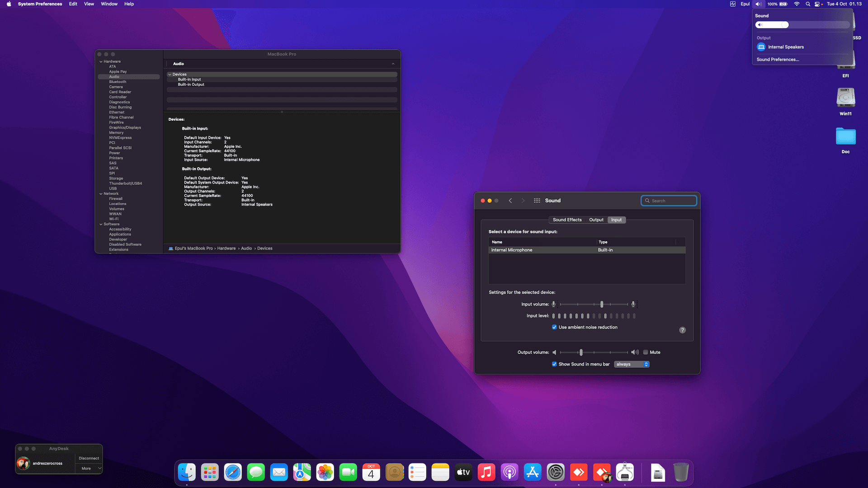Viewport: 868px width, 488px height.
Task: Open Reminders app in the Dock
Action: 417,472
